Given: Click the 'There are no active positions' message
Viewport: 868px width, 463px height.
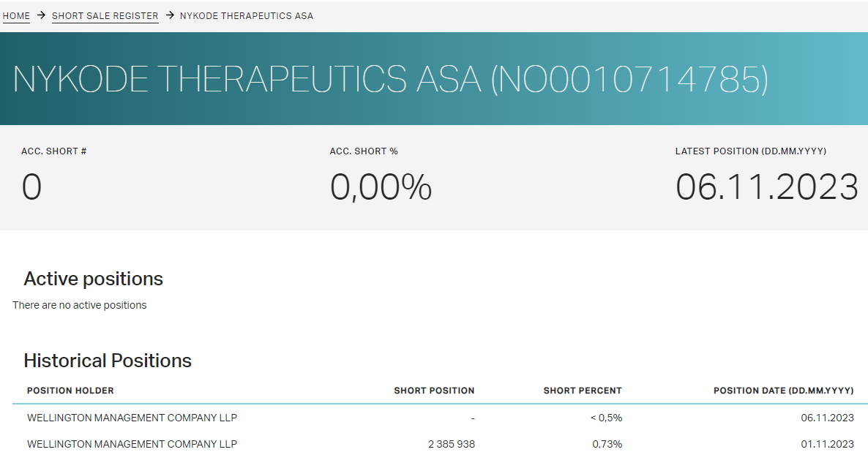Looking at the screenshot, I should 80,305.
